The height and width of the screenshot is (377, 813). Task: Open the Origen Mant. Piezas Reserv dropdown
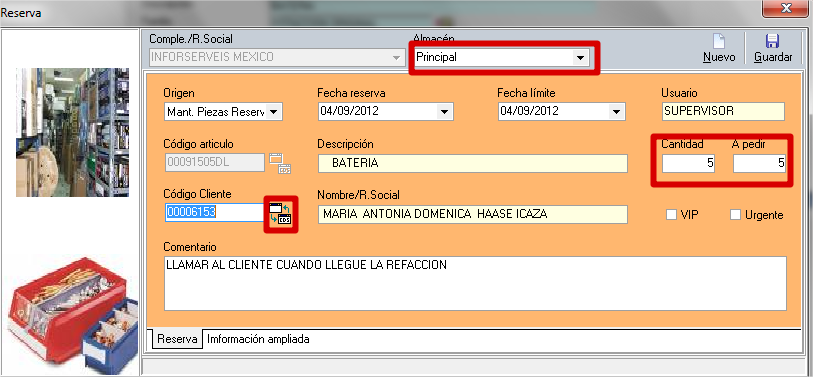(274, 111)
